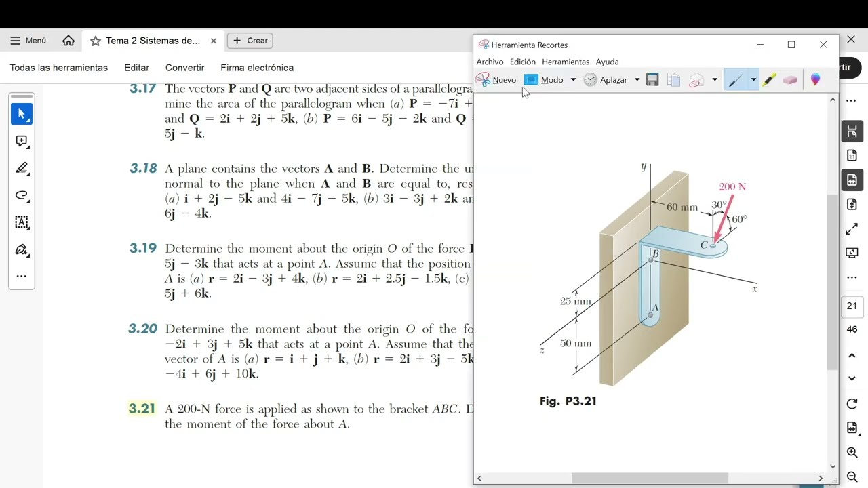Open Herramientas menu in Snipping Tool
This screenshot has width=868, height=488.
click(x=566, y=62)
